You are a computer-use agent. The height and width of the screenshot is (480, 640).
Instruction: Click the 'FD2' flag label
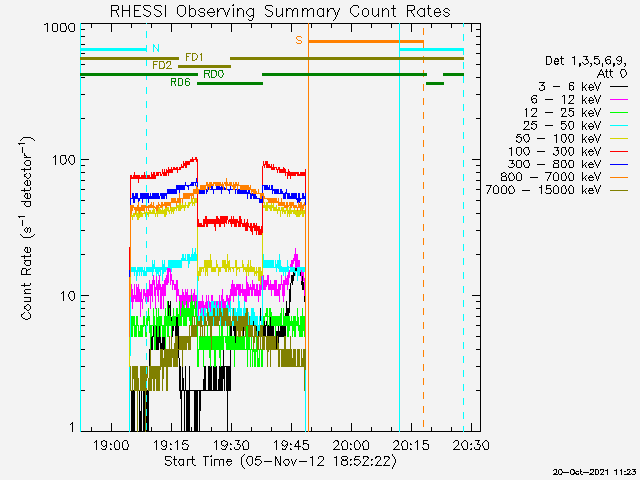click(x=162, y=65)
